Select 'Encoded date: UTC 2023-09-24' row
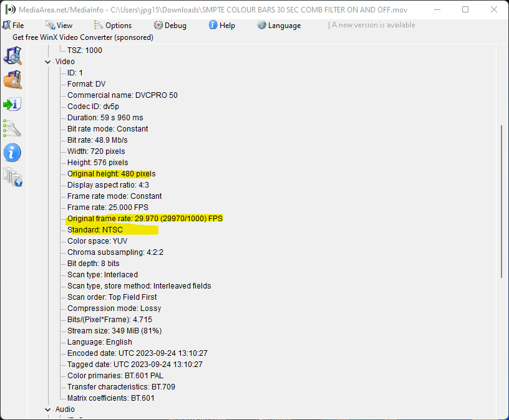Viewport: 509px width, 420px height. (137, 353)
